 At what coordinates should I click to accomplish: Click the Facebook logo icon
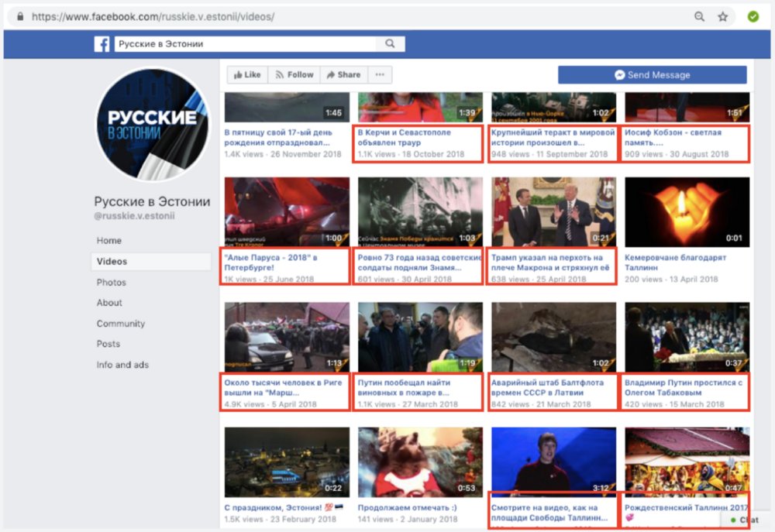(102, 44)
